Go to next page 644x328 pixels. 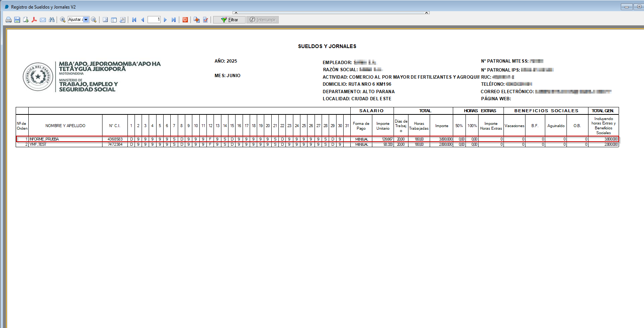165,20
